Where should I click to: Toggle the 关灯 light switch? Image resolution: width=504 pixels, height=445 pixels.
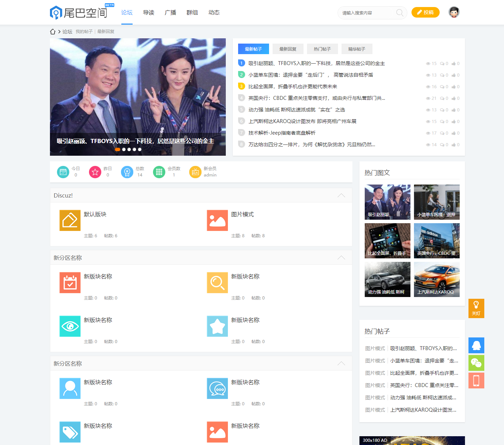476,308
